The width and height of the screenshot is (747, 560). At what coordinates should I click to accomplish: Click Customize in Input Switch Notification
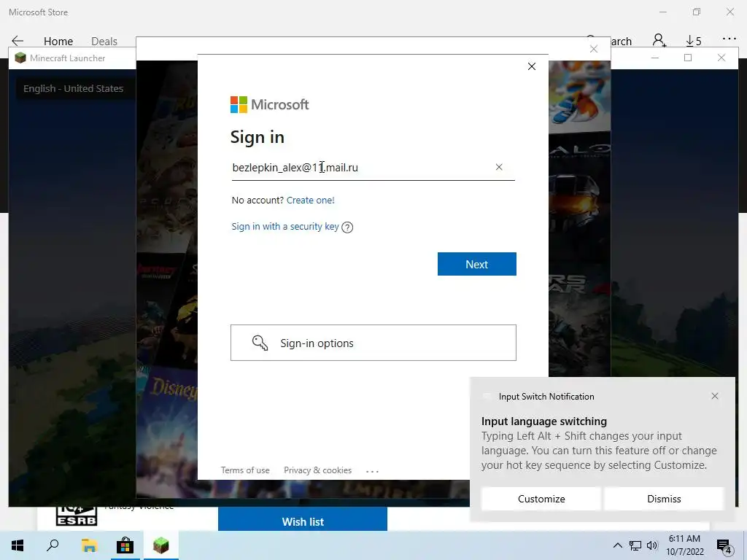(x=541, y=499)
